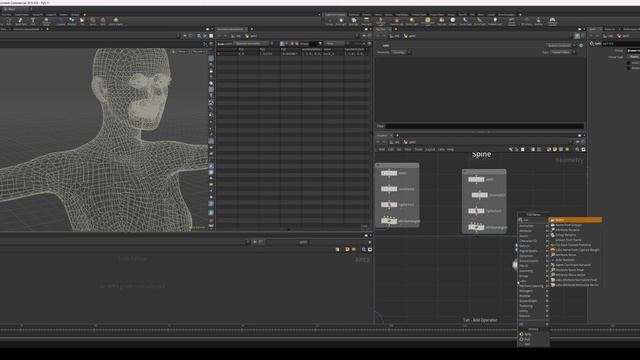
Task: Click the timeline frame slider bar
Action: click(x=320, y=330)
